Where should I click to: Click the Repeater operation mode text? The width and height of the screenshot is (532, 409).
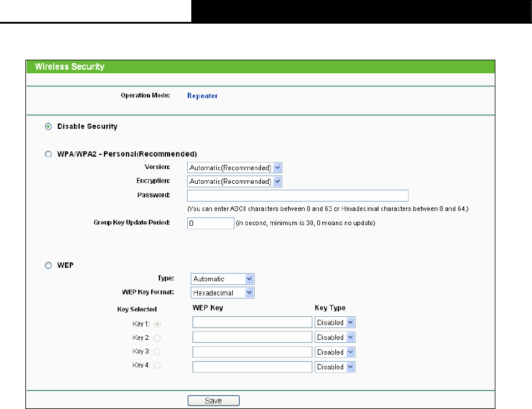click(x=203, y=96)
